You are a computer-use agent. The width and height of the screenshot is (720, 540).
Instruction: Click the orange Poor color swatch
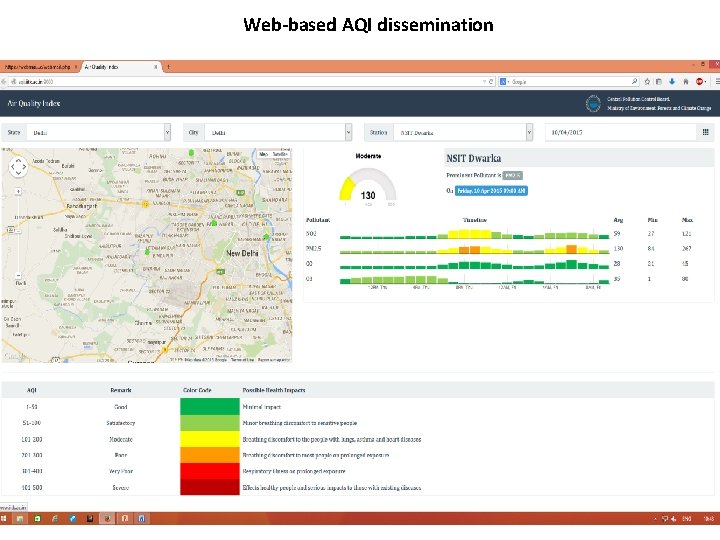tap(210, 455)
